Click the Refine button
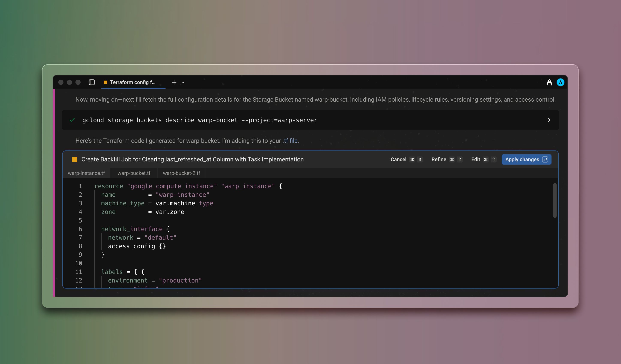 (439, 159)
